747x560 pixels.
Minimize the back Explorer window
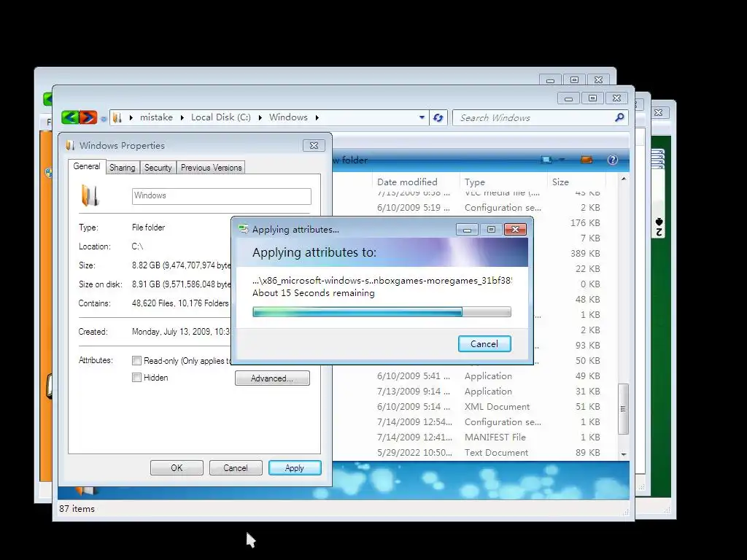(x=550, y=80)
